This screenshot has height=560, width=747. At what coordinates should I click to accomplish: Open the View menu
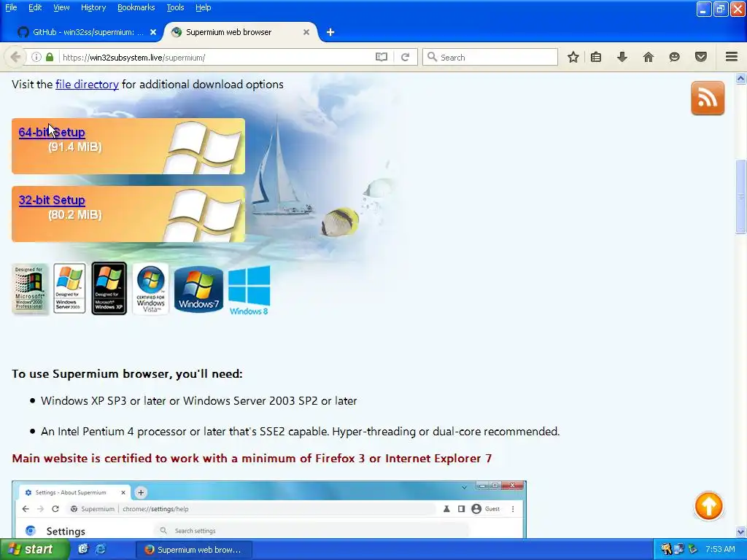click(61, 7)
